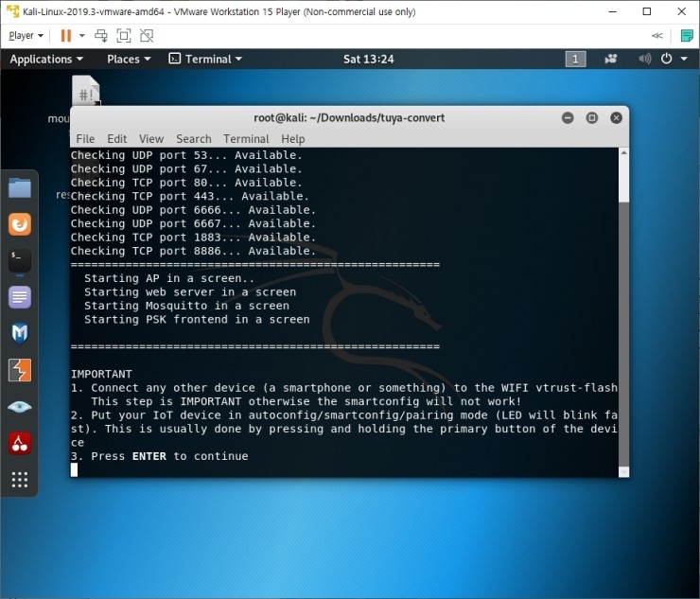Image resolution: width=700 pixels, height=599 pixels.
Task: Open the terminal File menu
Action: coord(85,139)
